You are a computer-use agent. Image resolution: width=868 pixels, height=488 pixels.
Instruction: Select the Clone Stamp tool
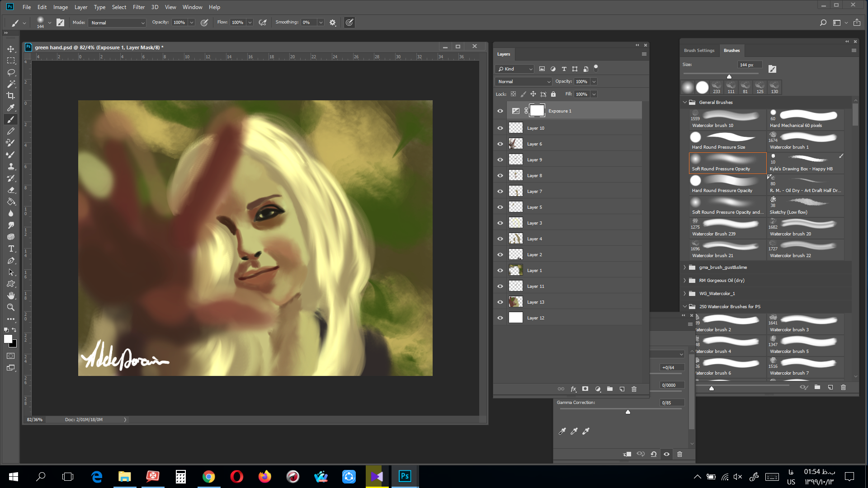click(x=11, y=166)
